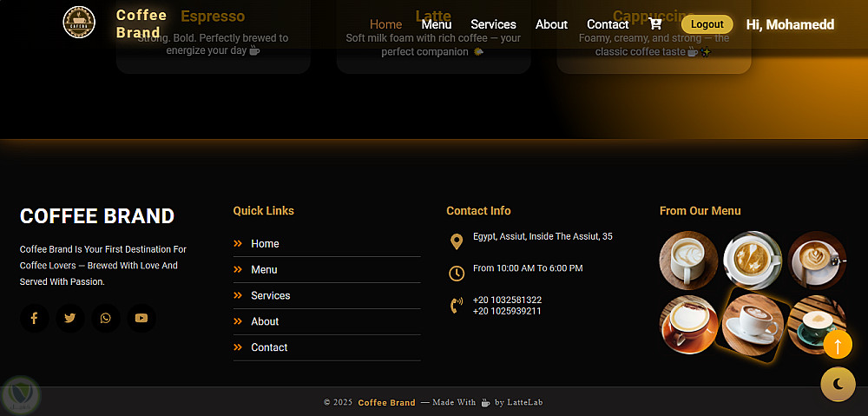The width and height of the screenshot is (868, 416).
Task: Click phone number +20 1025939211
Action: pyautogui.click(x=507, y=311)
